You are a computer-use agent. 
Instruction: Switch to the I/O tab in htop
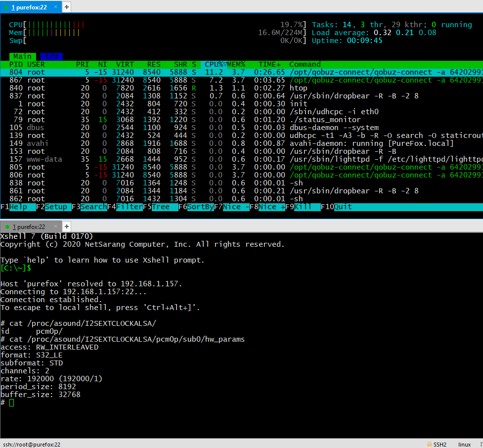tap(51, 56)
